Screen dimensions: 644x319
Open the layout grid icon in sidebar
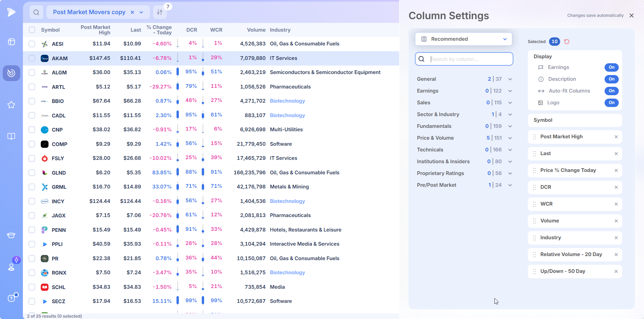point(11,42)
